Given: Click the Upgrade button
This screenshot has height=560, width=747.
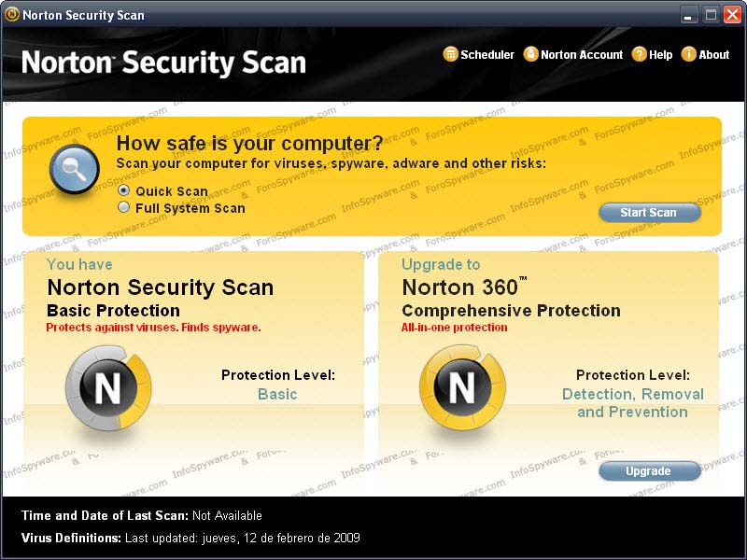Looking at the screenshot, I should (650, 471).
